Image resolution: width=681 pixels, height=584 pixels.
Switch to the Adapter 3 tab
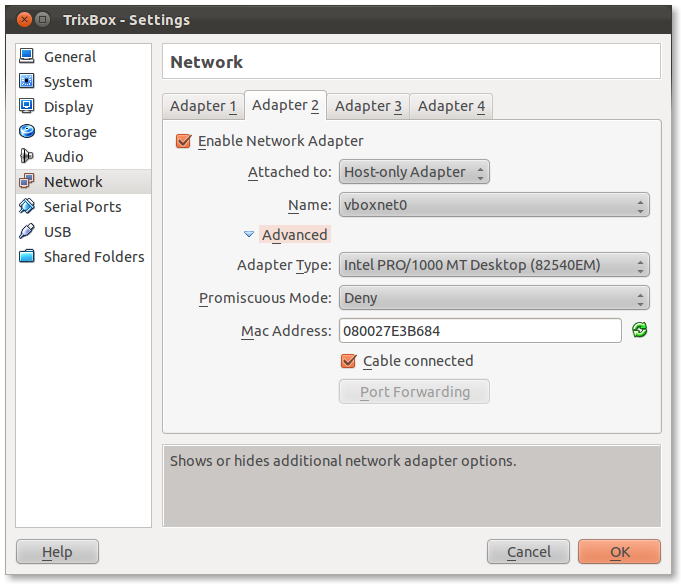pos(368,106)
